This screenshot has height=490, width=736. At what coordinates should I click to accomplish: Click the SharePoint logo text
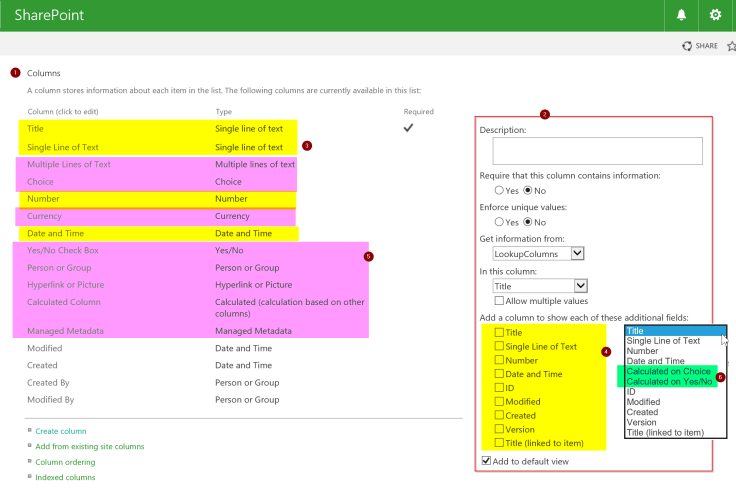tap(49, 16)
